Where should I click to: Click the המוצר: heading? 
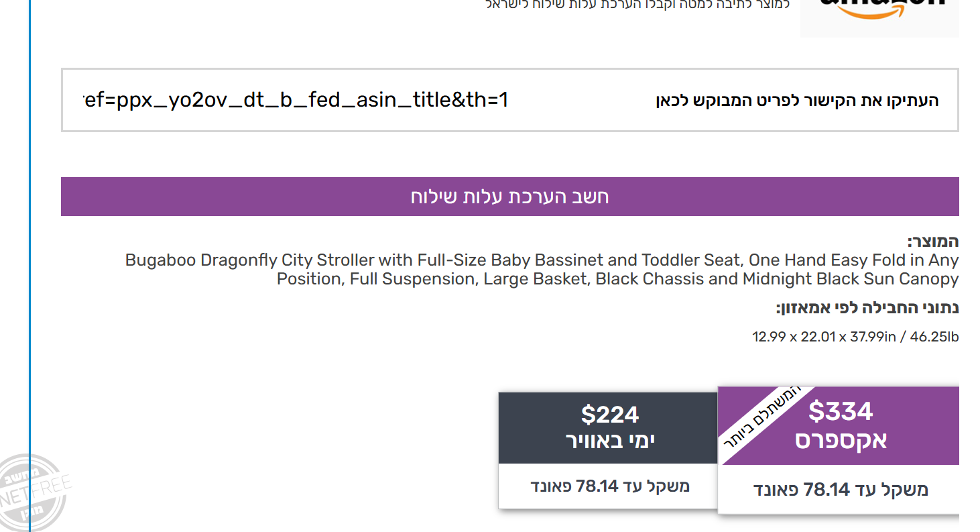point(932,242)
